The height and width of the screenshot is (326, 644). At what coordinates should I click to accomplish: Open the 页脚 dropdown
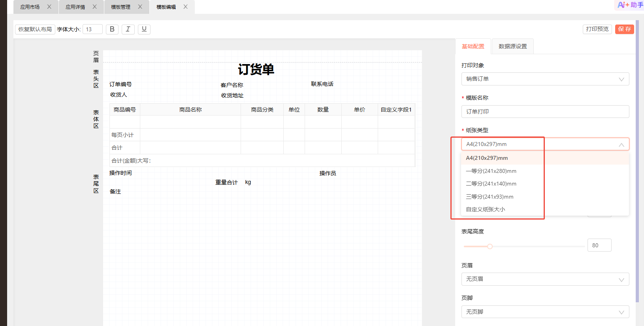545,312
